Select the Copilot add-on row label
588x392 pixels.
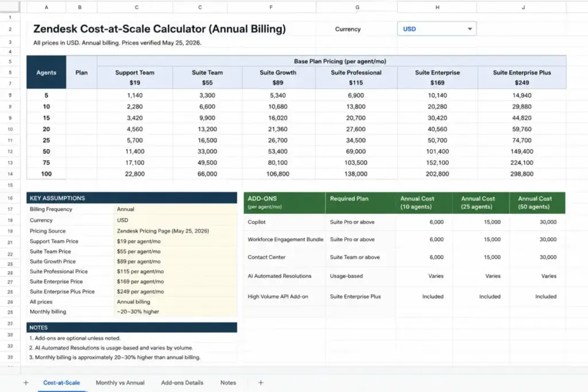pos(257,222)
